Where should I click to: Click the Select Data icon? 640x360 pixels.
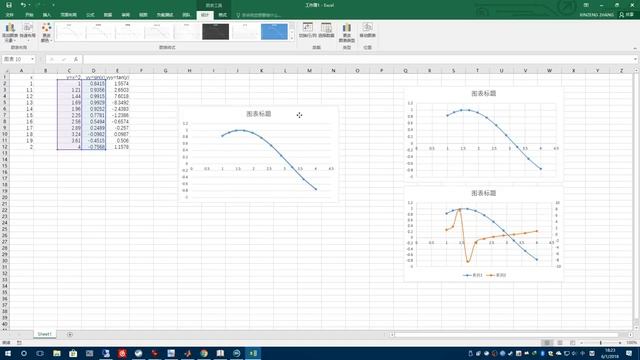pyautogui.click(x=326, y=30)
